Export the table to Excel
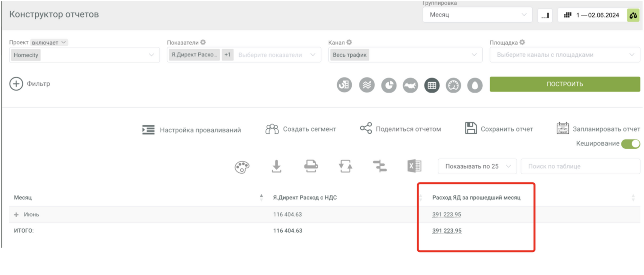Image resolution: width=644 pixels, height=275 pixels. click(414, 166)
